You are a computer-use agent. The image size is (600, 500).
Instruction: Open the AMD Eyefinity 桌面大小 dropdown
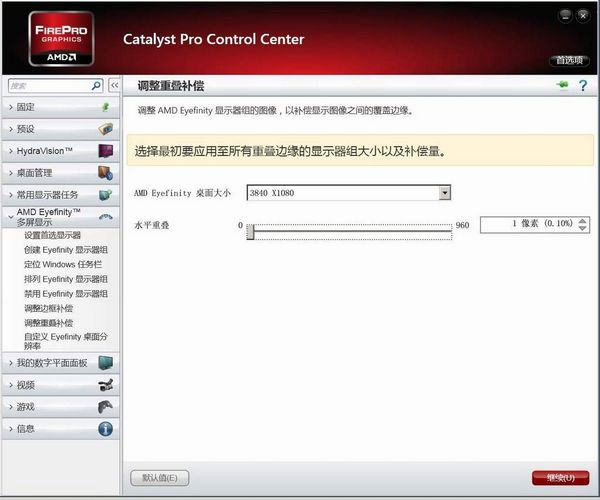[x=445, y=193]
